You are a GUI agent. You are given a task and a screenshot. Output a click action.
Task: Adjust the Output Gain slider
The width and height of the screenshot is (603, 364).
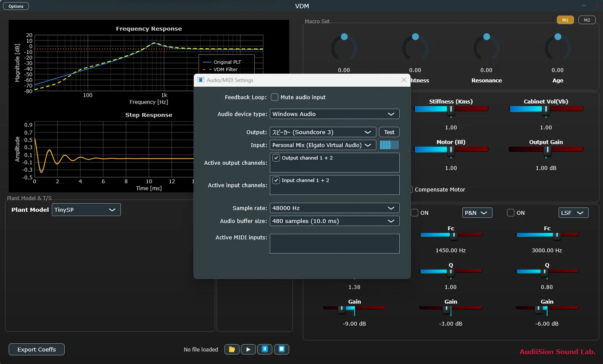[546, 150]
